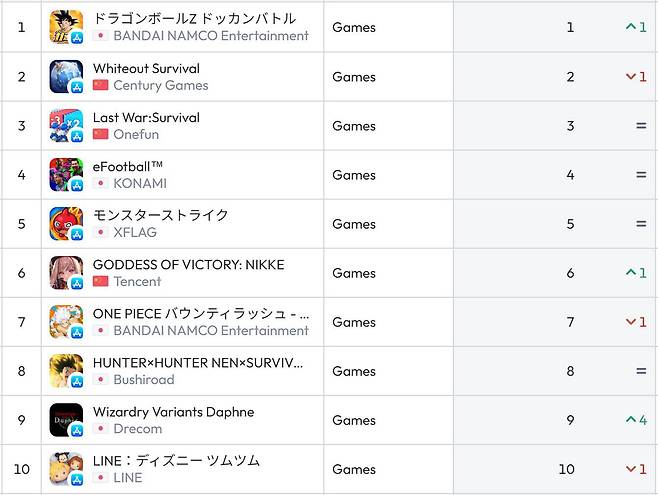Click the ONE PIECE Bounty Rush app icon
This screenshot has width=658, height=495.
click(66, 322)
